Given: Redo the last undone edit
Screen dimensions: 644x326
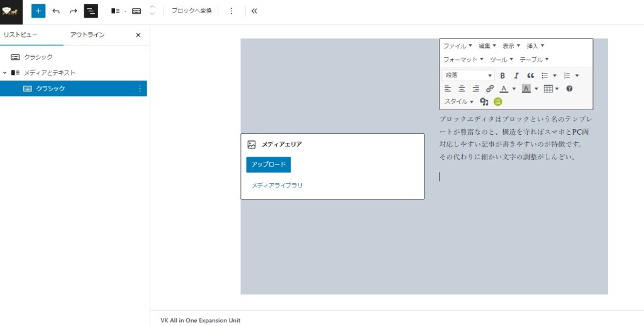Looking at the screenshot, I should pos(74,11).
